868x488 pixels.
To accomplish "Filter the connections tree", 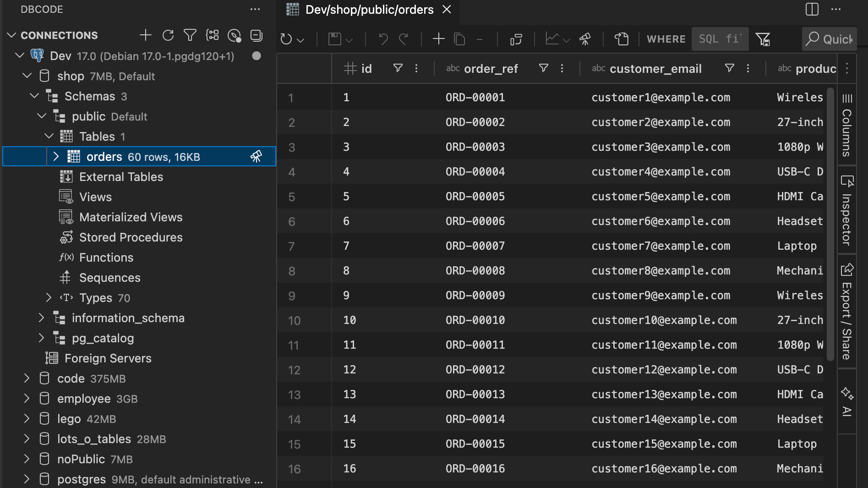I will [190, 35].
